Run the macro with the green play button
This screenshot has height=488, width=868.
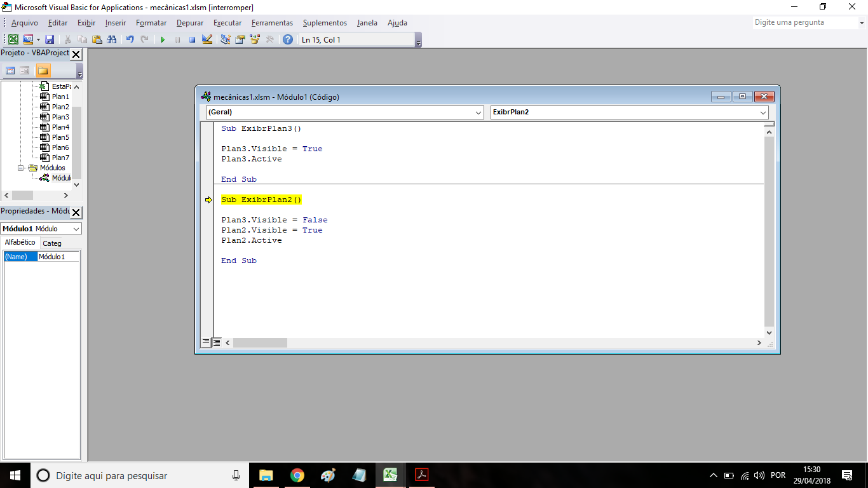163,39
